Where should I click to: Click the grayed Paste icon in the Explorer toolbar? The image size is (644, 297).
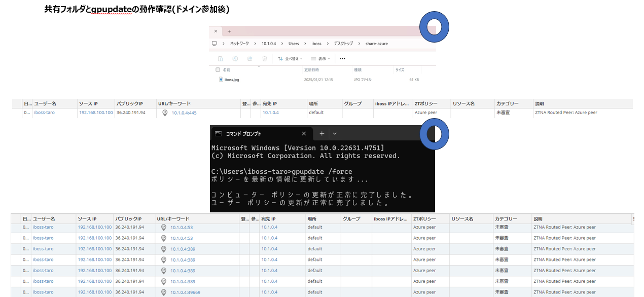(x=221, y=59)
